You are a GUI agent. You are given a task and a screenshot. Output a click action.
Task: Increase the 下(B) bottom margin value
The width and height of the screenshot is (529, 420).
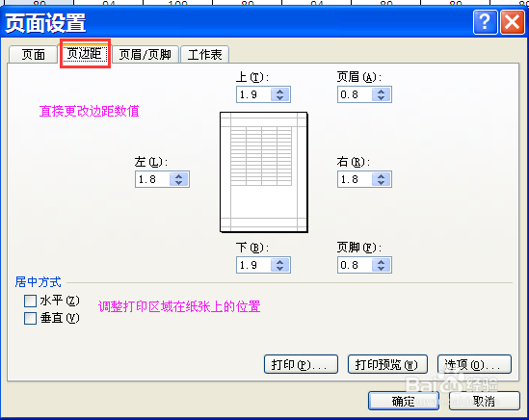pos(279,261)
